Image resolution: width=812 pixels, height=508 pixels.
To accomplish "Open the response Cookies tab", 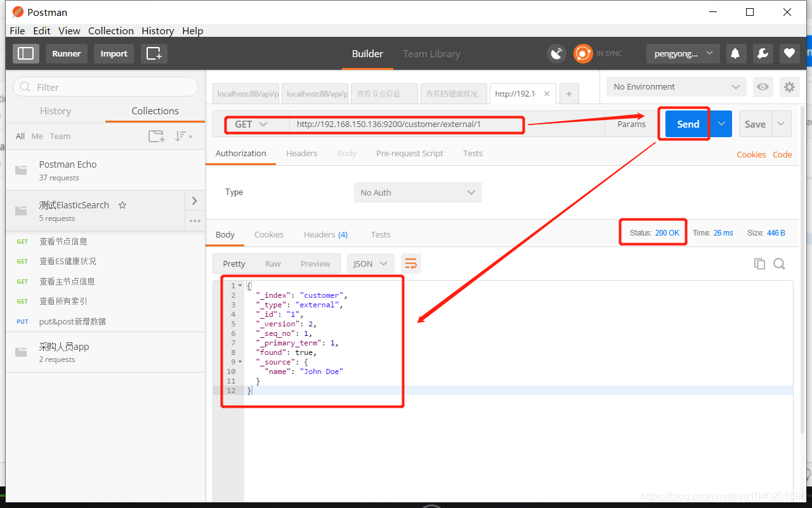I will [269, 234].
